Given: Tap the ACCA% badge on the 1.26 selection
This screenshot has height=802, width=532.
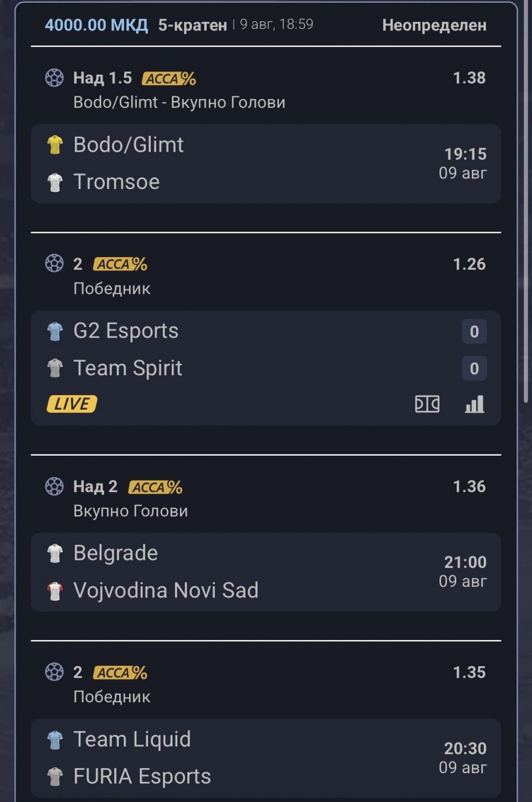Looking at the screenshot, I should tap(120, 264).
